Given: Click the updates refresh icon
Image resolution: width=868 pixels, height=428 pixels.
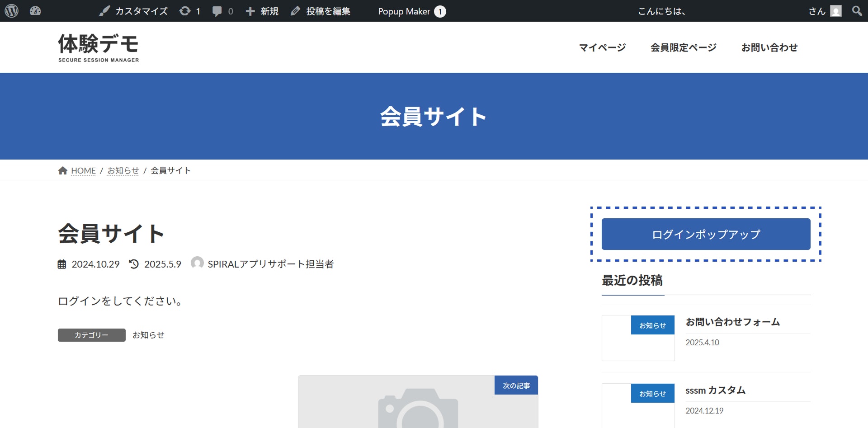Looking at the screenshot, I should point(185,11).
